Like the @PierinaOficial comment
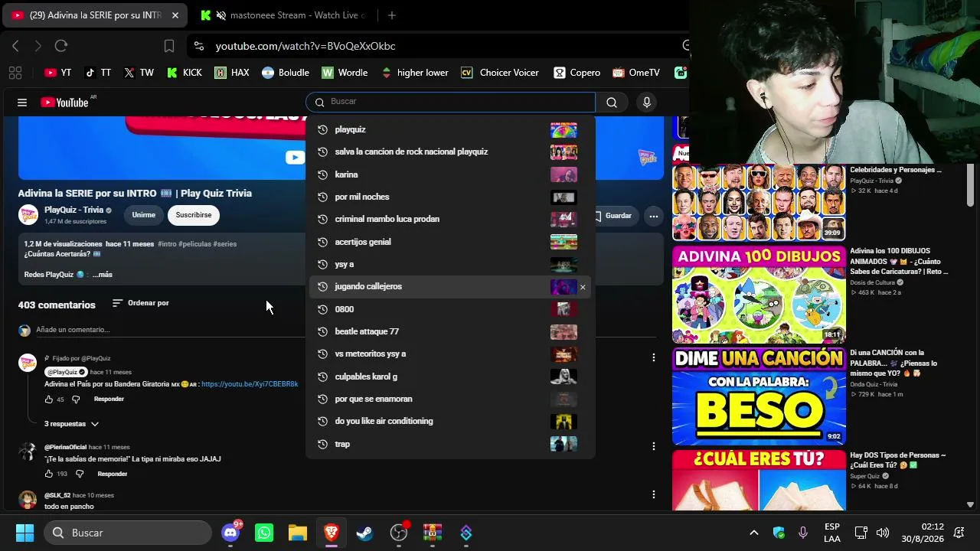980x551 pixels. point(49,474)
